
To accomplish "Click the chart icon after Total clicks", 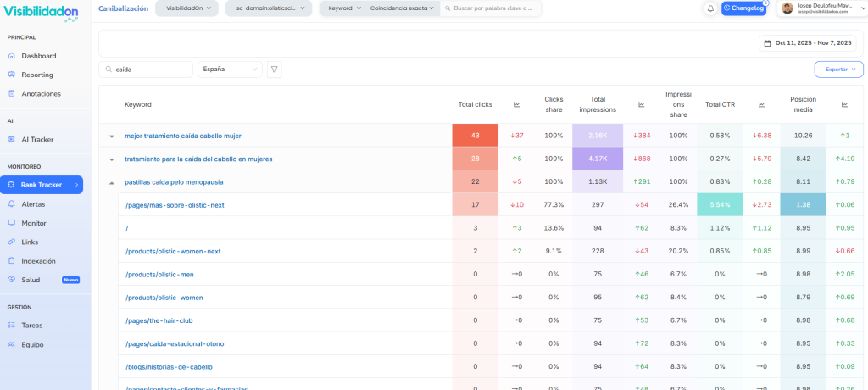I will coord(516,104).
